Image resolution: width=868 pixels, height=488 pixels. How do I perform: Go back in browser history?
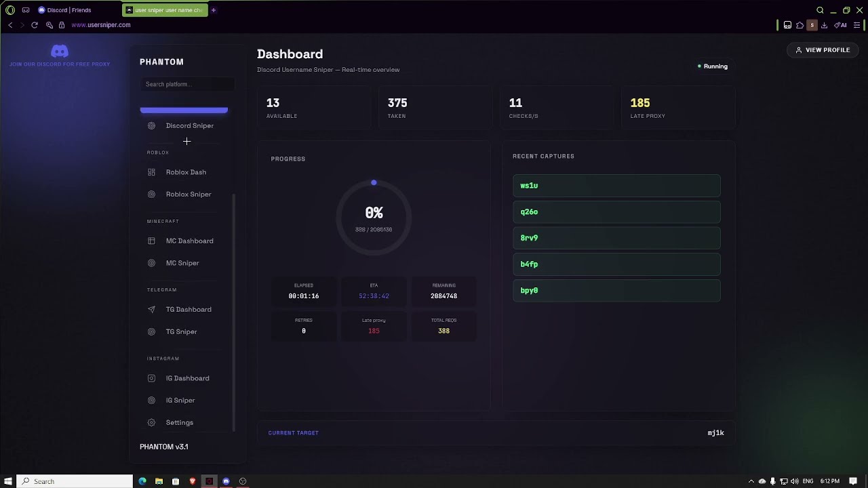(10, 25)
